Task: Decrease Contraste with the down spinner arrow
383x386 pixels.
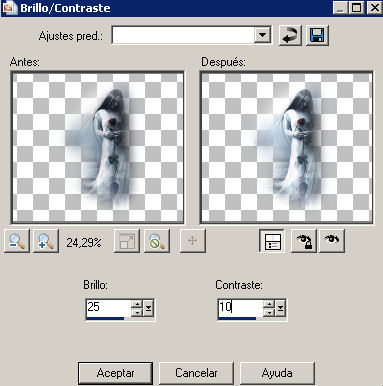Action: point(269,312)
